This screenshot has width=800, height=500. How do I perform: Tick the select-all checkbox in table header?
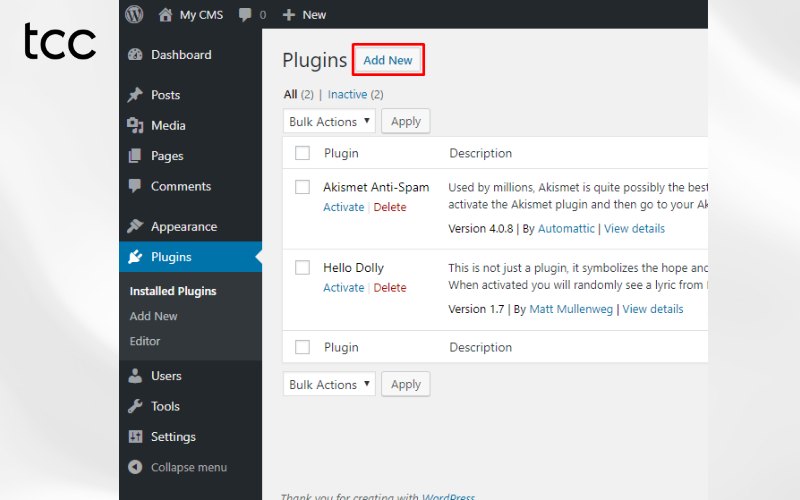coord(303,153)
